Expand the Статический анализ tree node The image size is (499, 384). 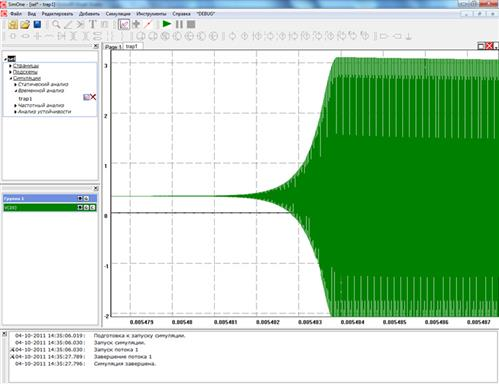click(15, 84)
